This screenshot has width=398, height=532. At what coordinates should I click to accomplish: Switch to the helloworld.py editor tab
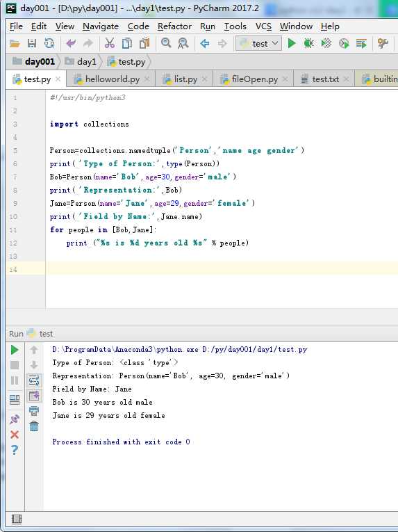tap(110, 79)
